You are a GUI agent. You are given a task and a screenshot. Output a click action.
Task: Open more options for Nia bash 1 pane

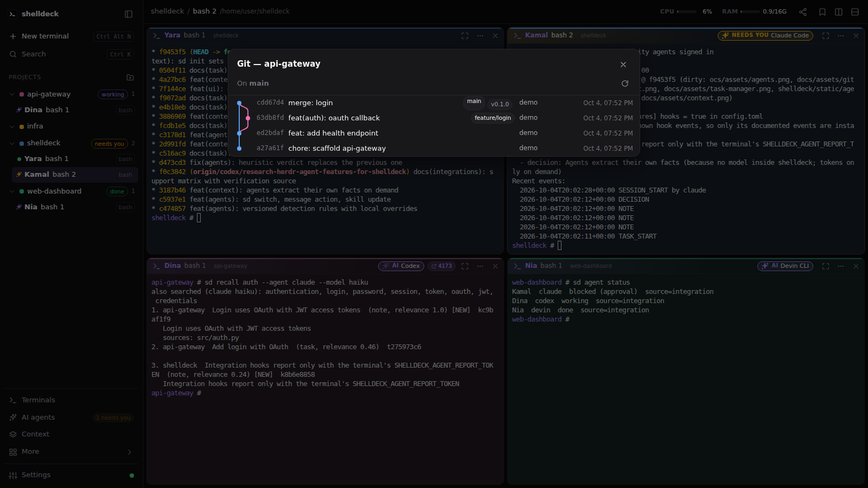[x=841, y=266]
